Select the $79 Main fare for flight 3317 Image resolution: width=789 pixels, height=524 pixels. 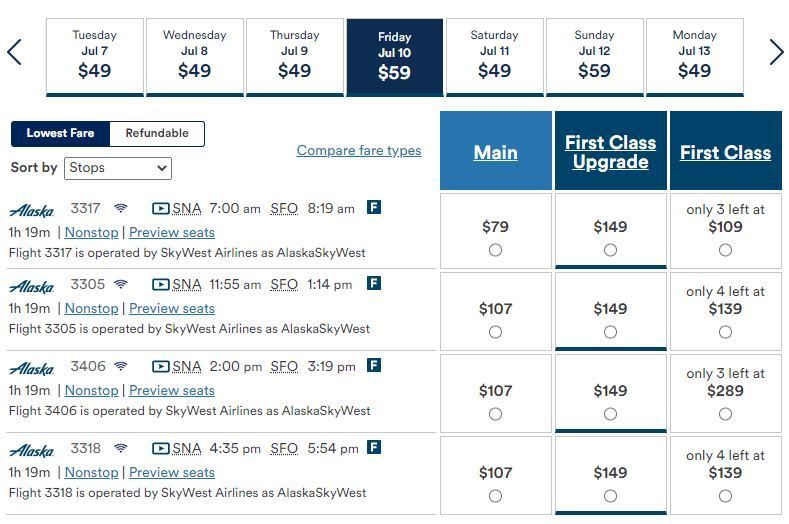click(495, 250)
